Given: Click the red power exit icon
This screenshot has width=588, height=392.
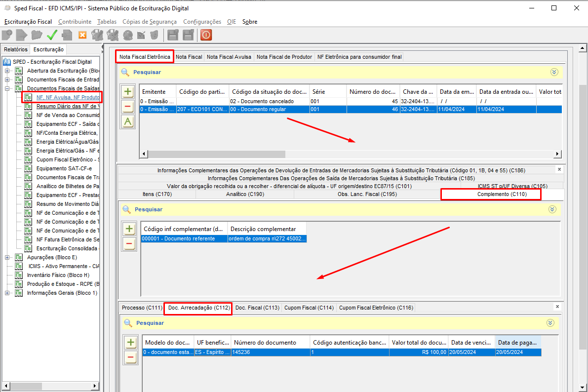Looking at the screenshot, I should 206,35.
